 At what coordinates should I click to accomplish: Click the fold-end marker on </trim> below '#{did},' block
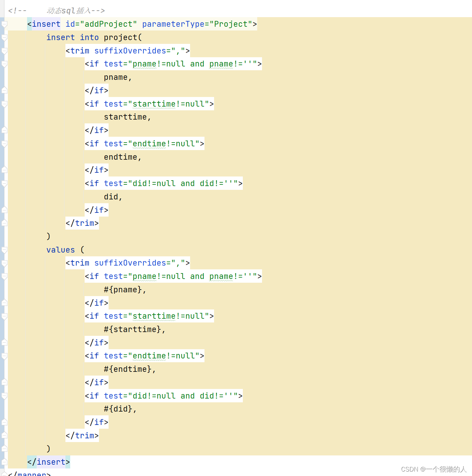click(4, 436)
